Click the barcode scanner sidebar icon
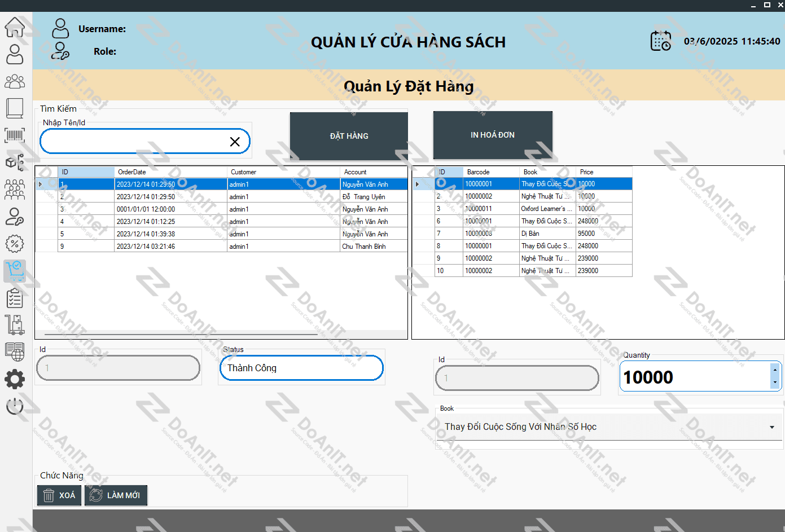785x532 pixels. coord(15,135)
